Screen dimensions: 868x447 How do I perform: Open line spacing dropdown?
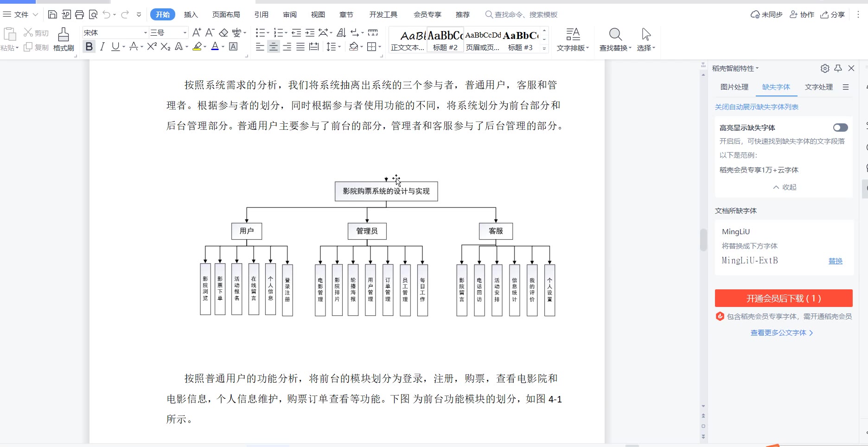point(339,46)
